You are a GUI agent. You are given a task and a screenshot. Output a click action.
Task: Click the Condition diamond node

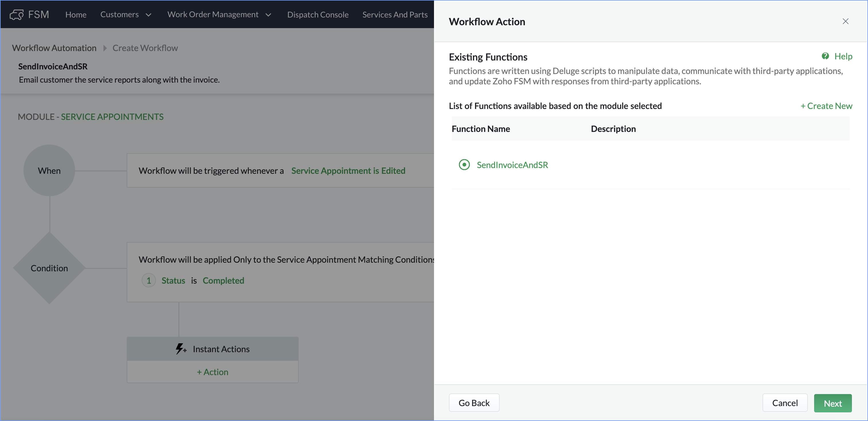pos(49,268)
